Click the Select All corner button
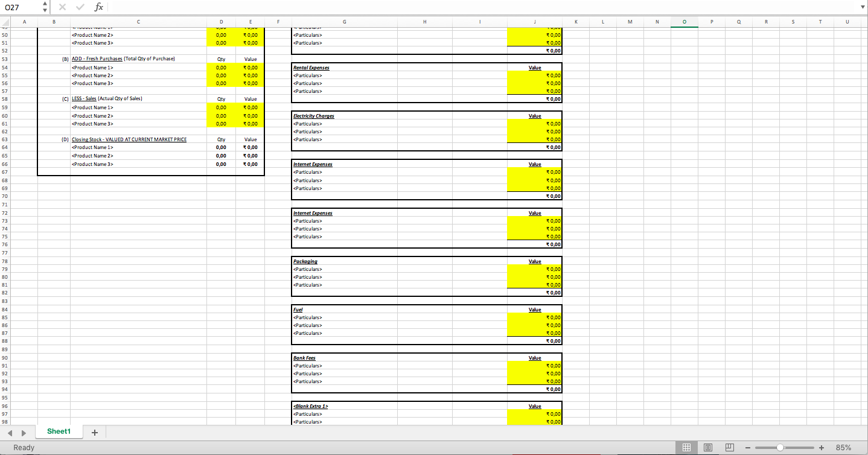The height and width of the screenshot is (455, 868). [5, 22]
